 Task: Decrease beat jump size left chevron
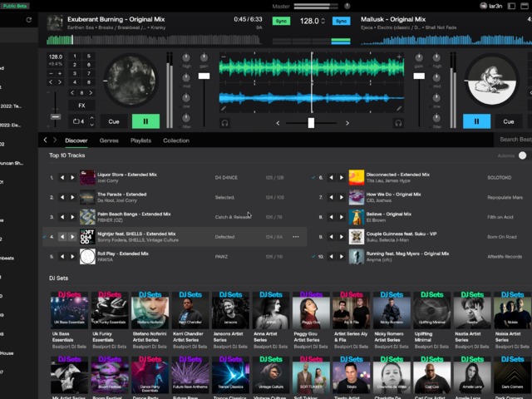point(72,92)
